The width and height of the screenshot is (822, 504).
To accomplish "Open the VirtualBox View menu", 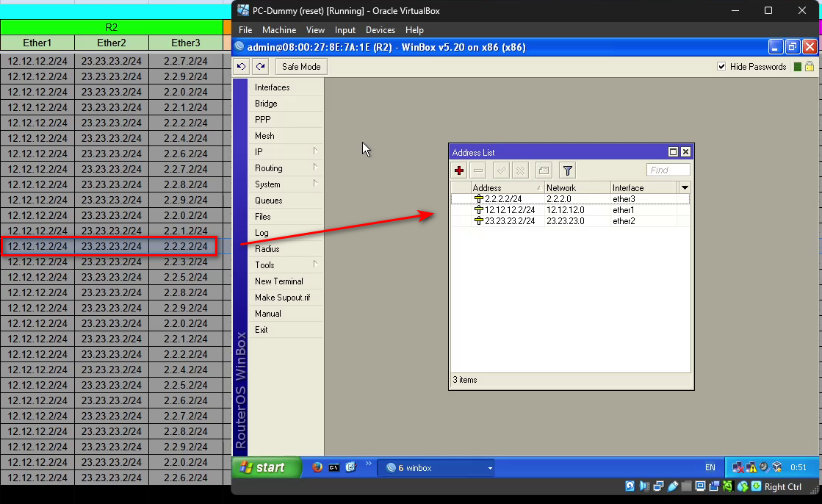I will pyautogui.click(x=316, y=30).
